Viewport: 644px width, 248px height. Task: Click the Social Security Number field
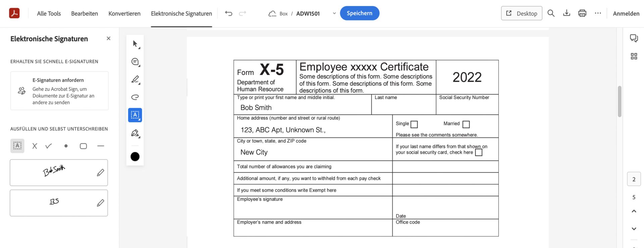tap(467, 105)
